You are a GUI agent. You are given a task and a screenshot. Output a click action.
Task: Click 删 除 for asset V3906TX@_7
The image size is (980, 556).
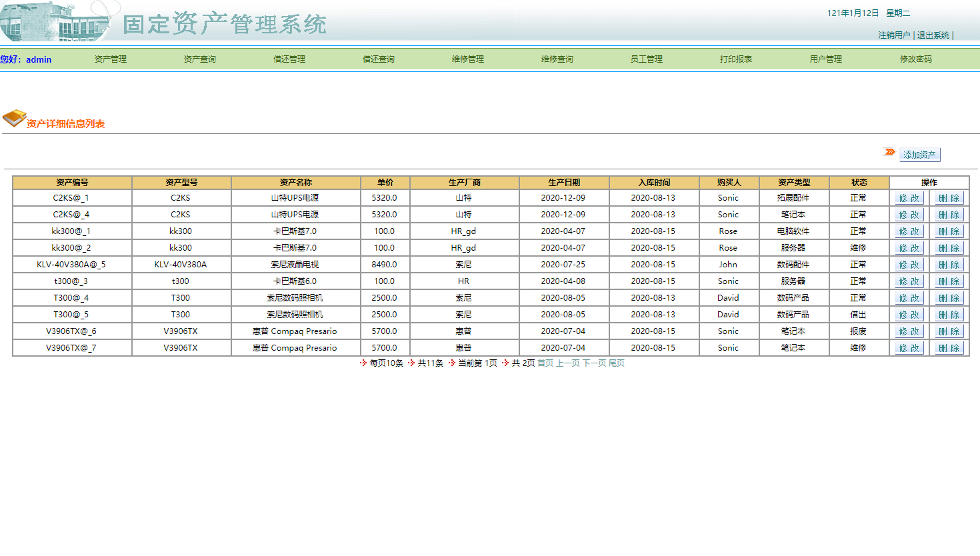click(948, 347)
